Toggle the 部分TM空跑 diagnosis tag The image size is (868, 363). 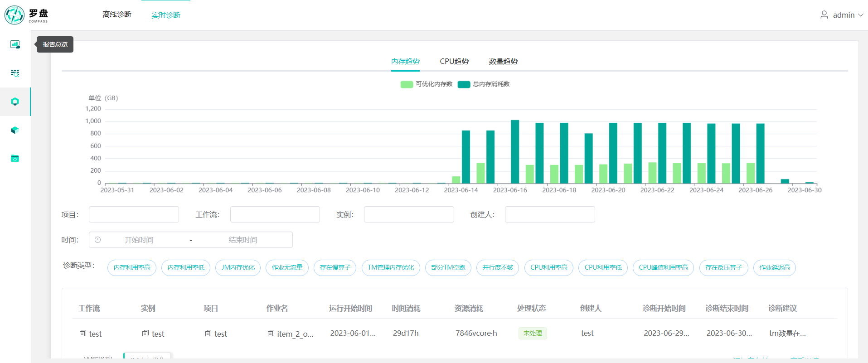[448, 267]
